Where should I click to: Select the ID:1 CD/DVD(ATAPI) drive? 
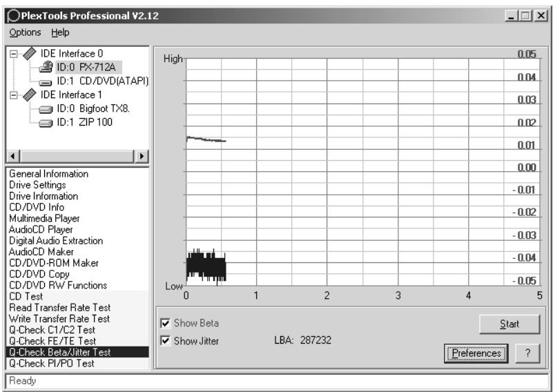[x=103, y=81]
